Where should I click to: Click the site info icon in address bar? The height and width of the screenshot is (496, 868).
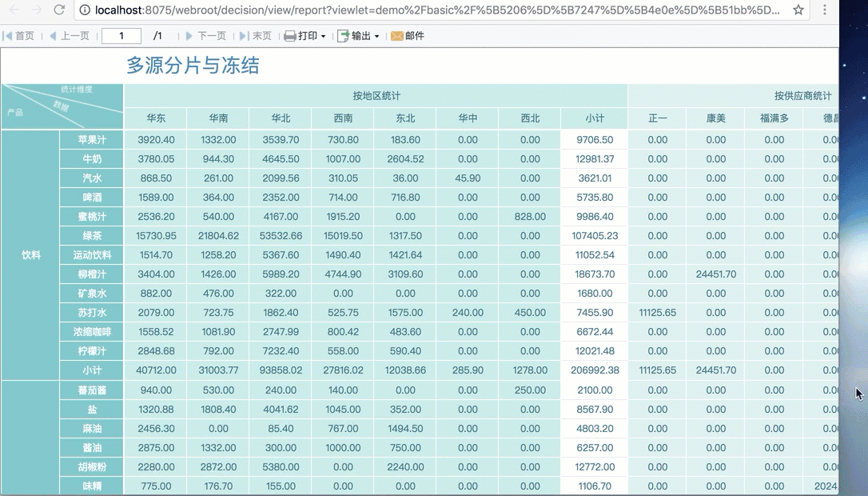pos(84,10)
